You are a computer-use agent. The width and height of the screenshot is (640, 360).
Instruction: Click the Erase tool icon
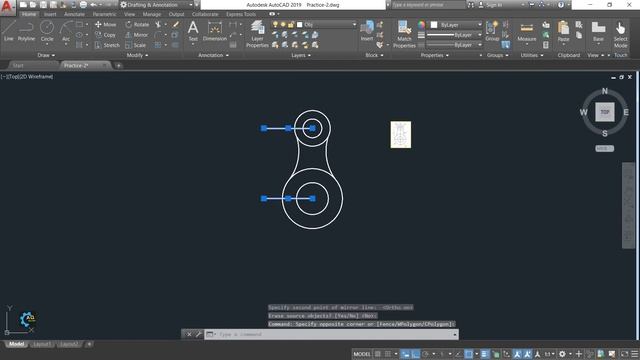point(176,24)
